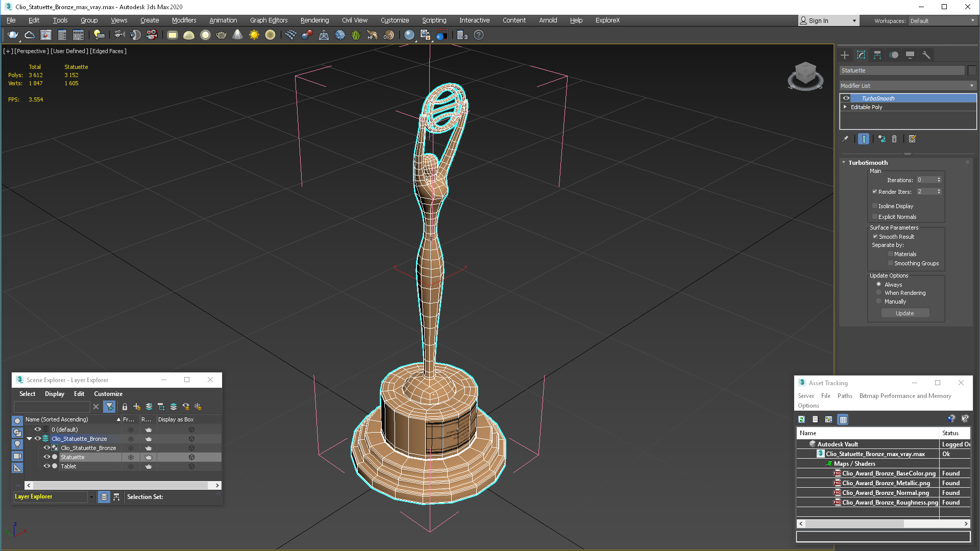Open Customize menu in Scene Explorer
Screen dimensions: 980x551
(x=108, y=394)
